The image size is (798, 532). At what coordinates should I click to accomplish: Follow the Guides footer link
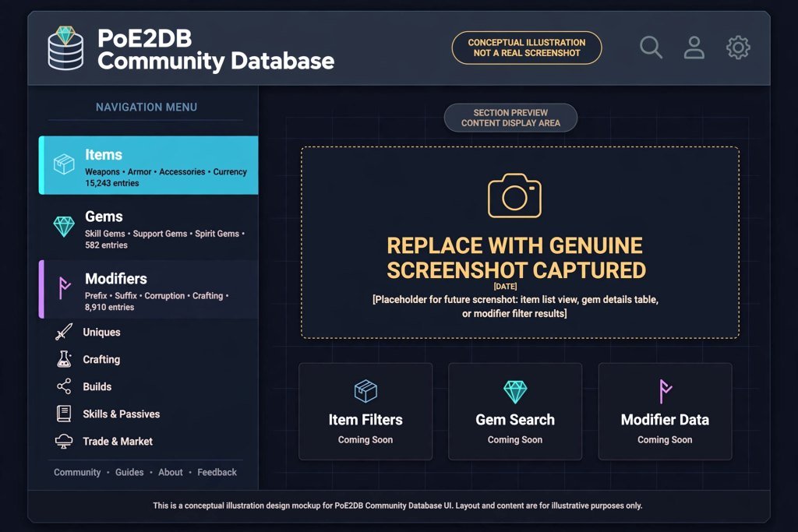129,472
